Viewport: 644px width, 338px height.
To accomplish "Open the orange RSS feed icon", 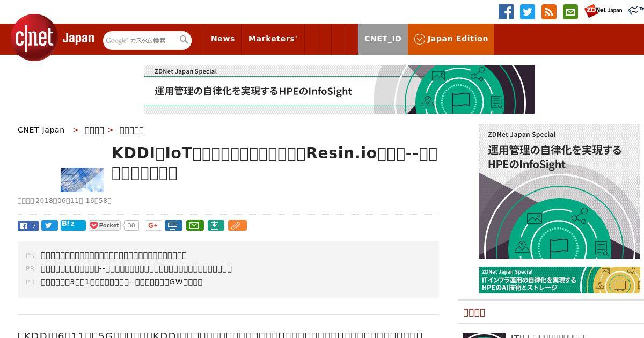I will [x=549, y=12].
